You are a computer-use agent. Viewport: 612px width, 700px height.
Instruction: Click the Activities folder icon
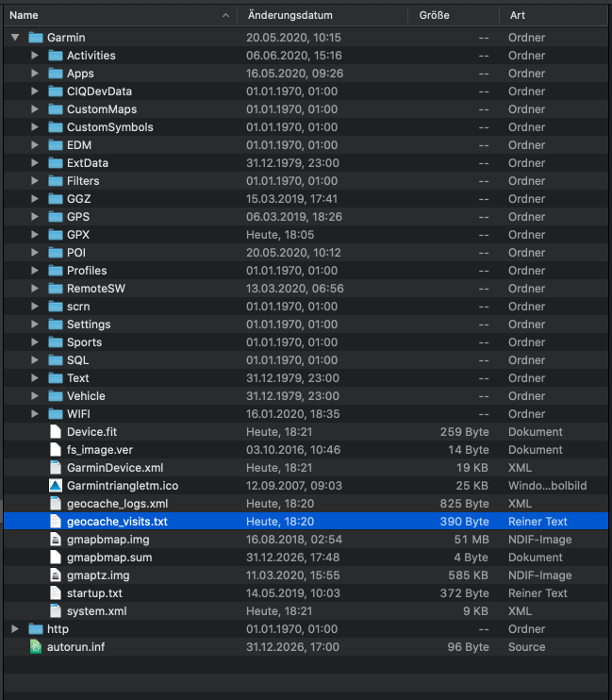[56, 56]
